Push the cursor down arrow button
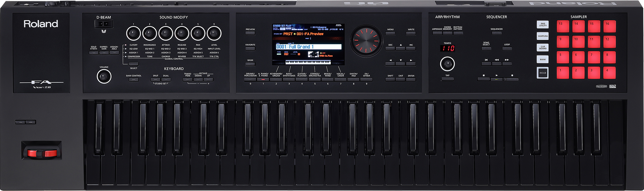 coord(400,64)
